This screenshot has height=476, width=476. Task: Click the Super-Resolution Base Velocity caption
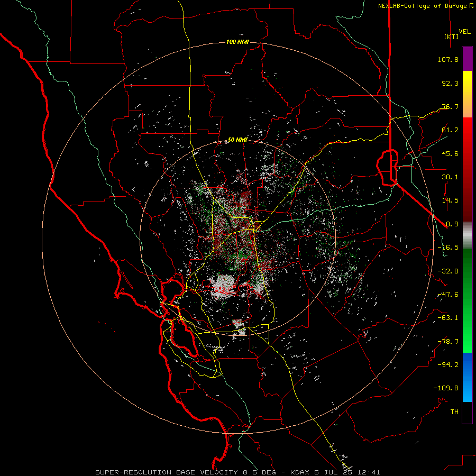237,472
